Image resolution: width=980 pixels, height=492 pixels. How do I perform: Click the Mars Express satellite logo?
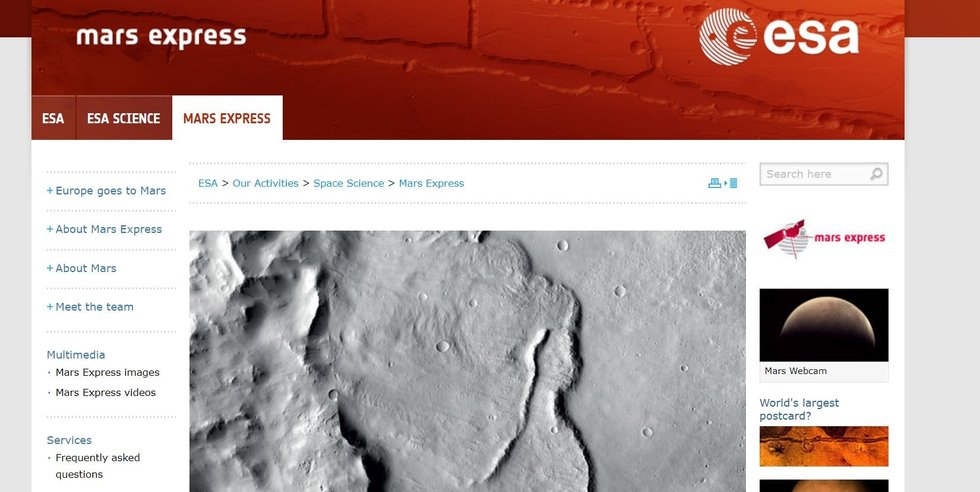click(x=824, y=238)
